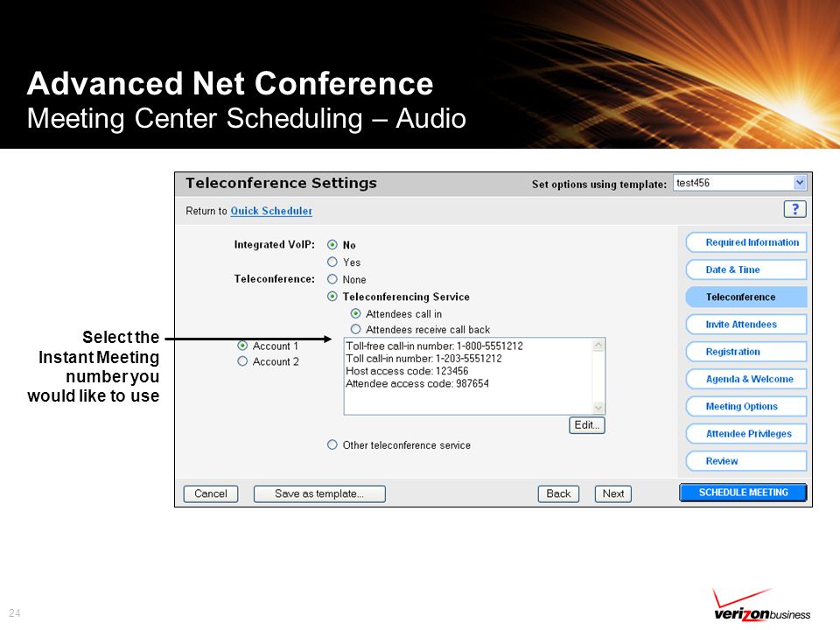This screenshot has height=630, width=840.
Task: Select Account 2 radio button
Action: click(242, 361)
